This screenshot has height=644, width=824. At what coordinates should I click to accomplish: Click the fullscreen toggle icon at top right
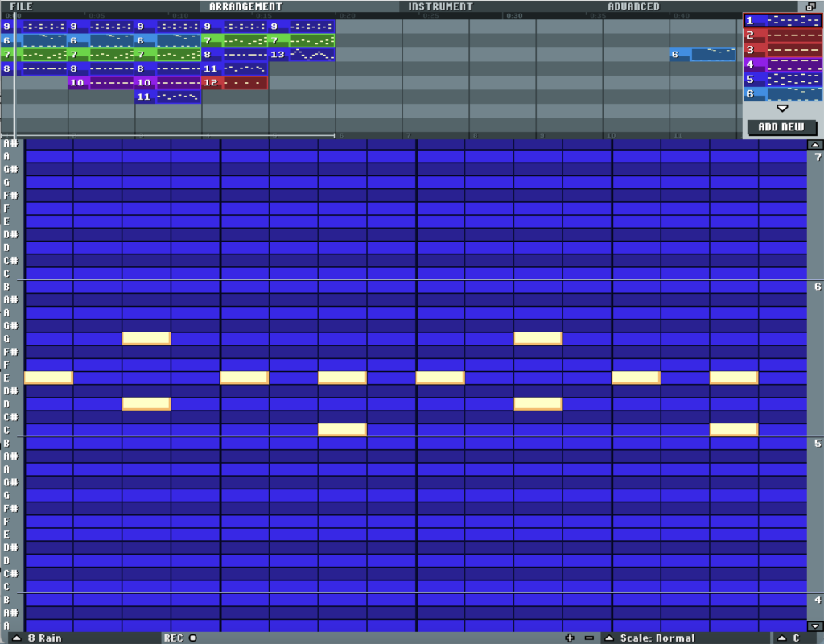(810, 6)
